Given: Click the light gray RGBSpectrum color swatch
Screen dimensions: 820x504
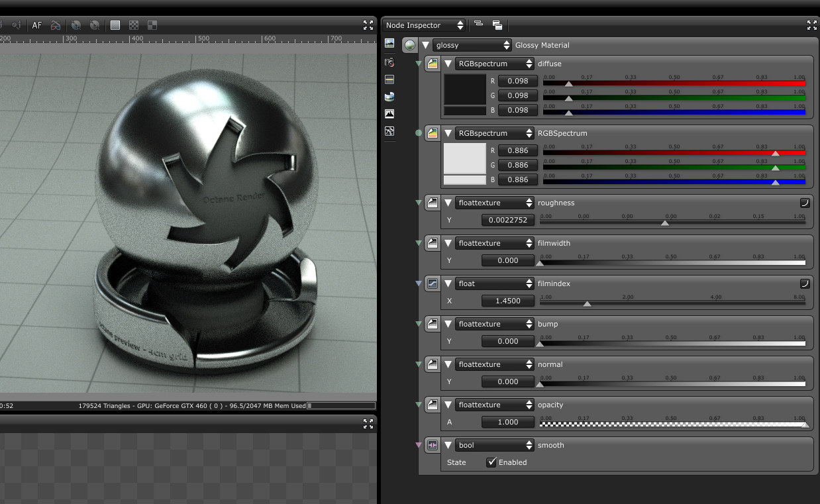Looking at the screenshot, I should [x=464, y=159].
